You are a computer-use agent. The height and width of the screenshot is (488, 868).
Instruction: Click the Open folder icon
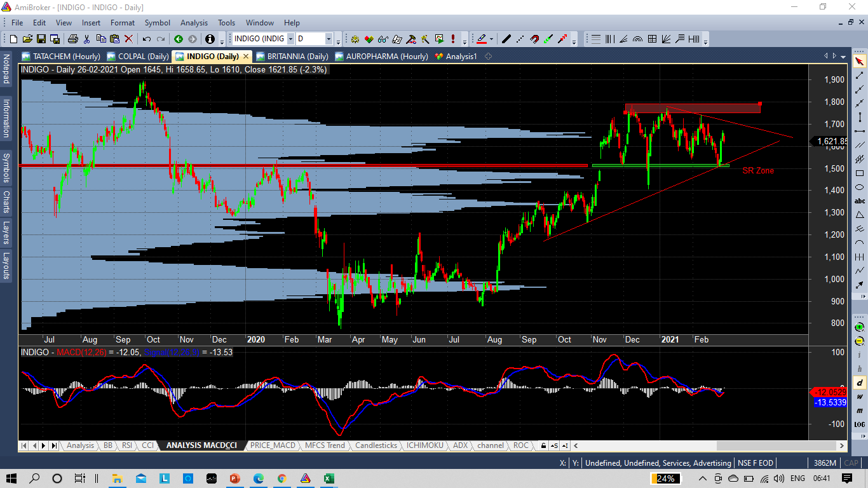(x=27, y=39)
